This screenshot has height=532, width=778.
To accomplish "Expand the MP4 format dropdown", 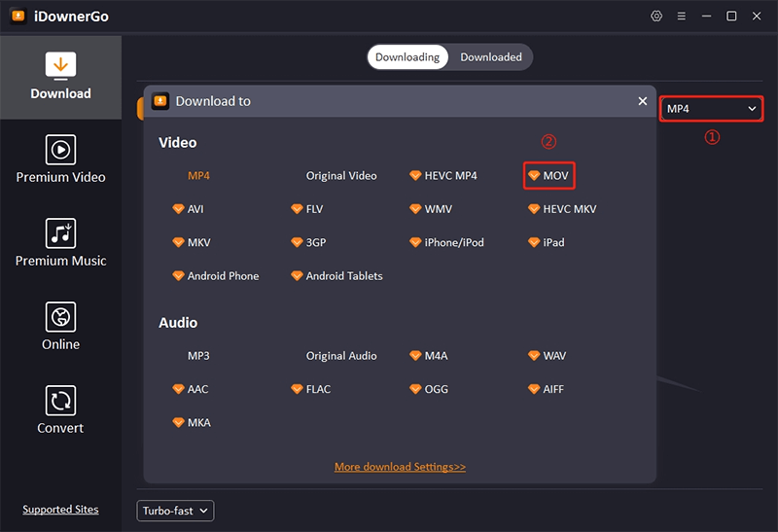I will 711,109.
